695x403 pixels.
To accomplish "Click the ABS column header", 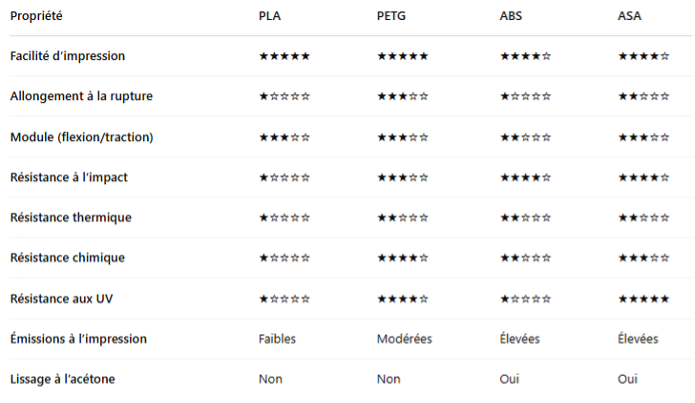I will (x=511, y=16).
